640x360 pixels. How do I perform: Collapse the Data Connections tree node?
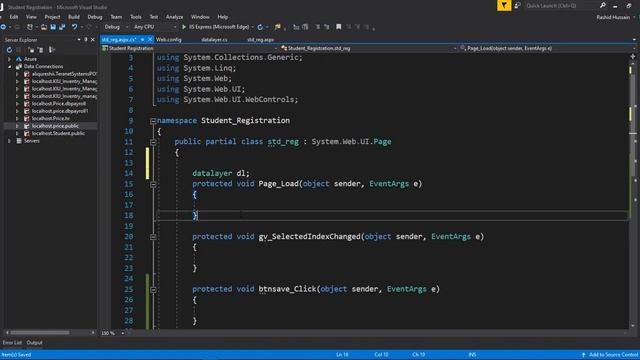click(9, 67)
